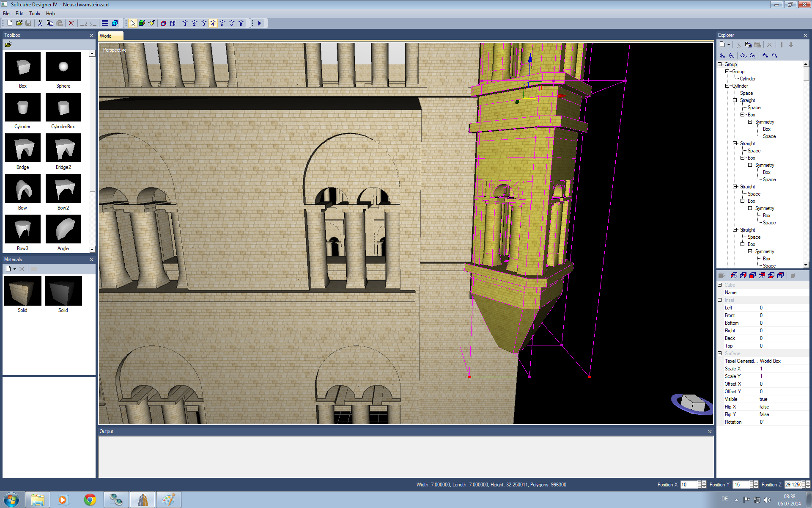Collapse the top-level Group tree node

tap(720, 64)
